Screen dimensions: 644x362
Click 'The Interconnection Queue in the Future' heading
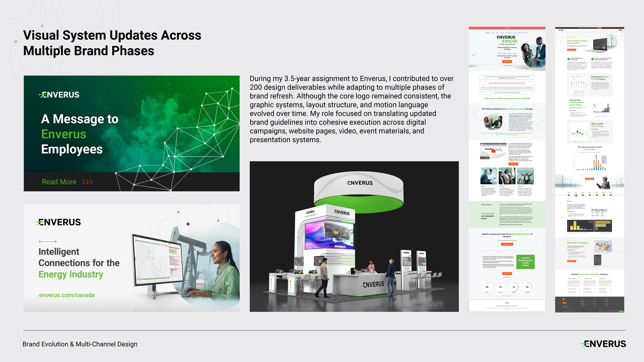coord(590,148)
